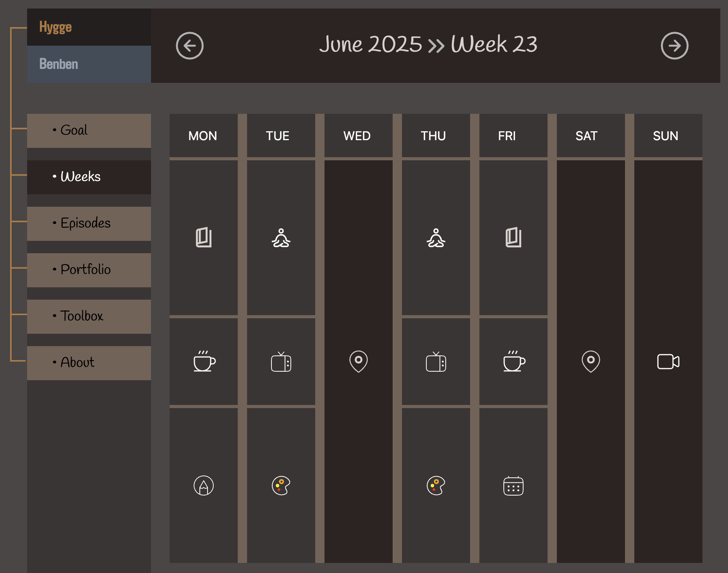Click the location pin on Saturday

click(591, 361)
